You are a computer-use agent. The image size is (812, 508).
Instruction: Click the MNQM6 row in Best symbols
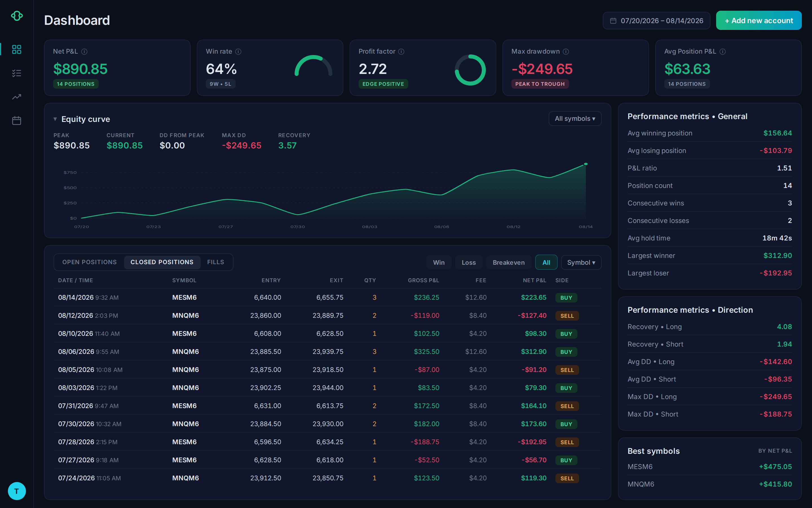coord(709,484)
